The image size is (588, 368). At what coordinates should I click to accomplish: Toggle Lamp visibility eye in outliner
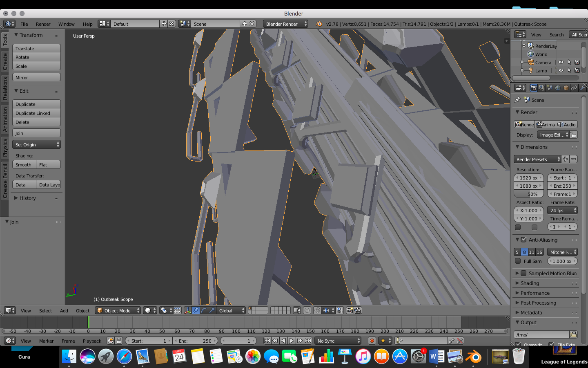pyautogui.click(x=561, y=70)
